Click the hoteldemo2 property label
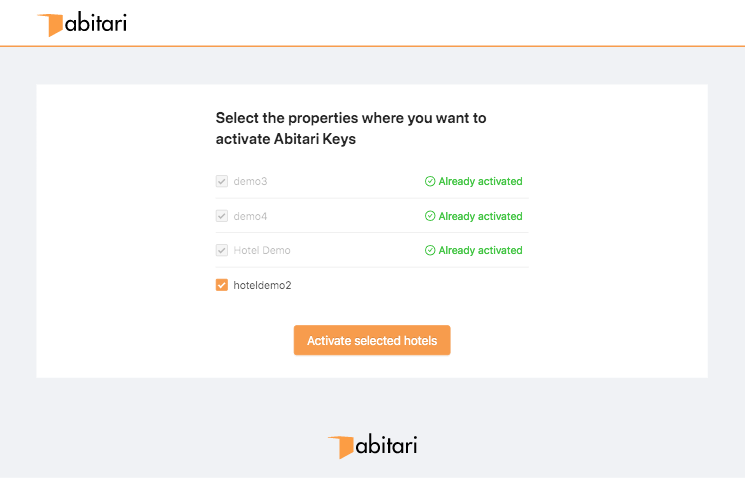Viewport: 746px width, 482px height. click(x=262, y=285)
